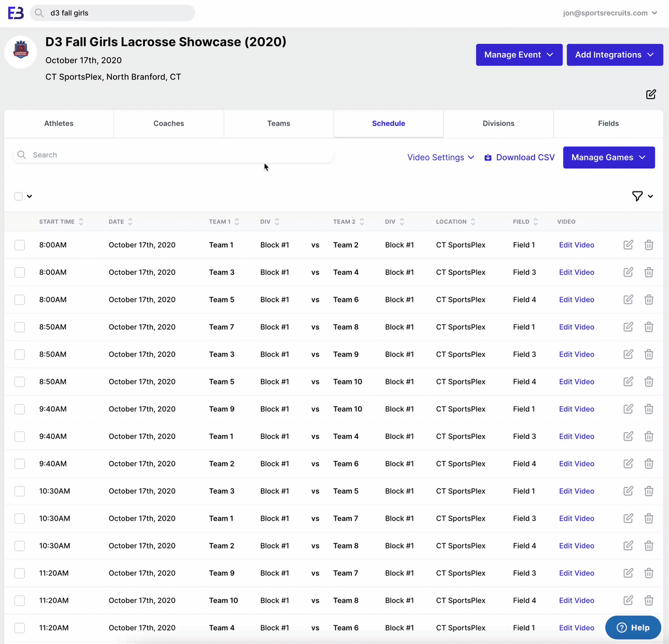Toggle the select-all checkbox above the table

[x=19, y=196]
